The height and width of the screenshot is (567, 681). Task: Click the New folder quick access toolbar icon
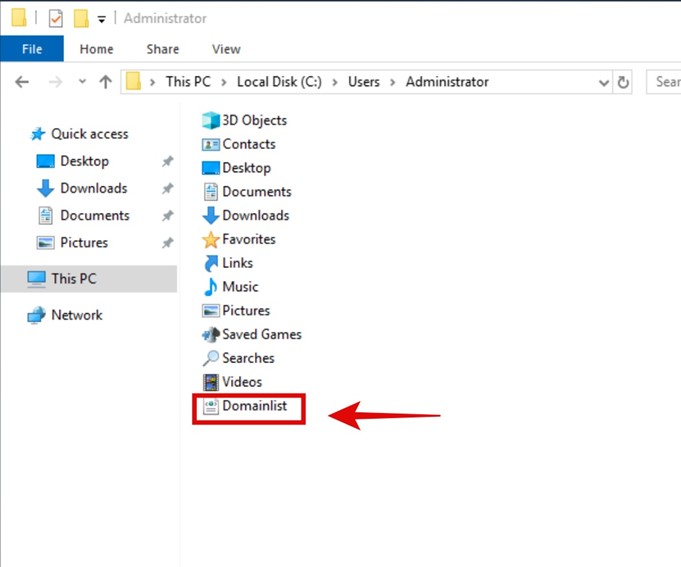tap(81, 19)
